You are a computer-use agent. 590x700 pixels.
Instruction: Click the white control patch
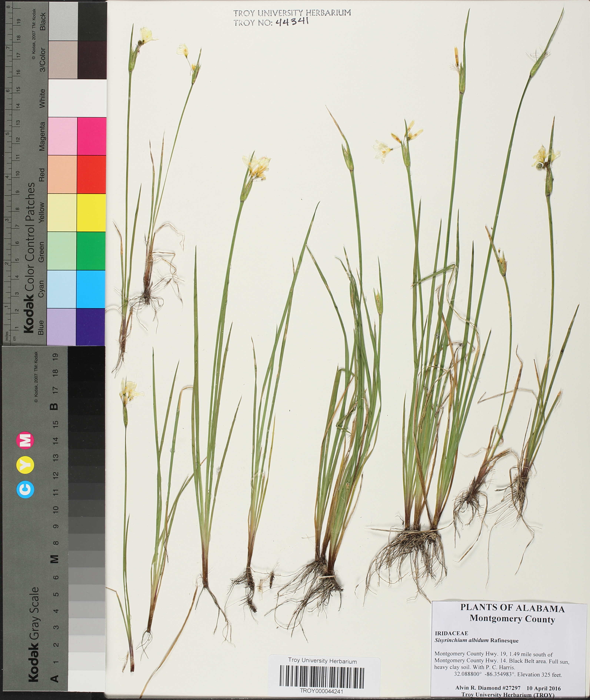[78, 98]
